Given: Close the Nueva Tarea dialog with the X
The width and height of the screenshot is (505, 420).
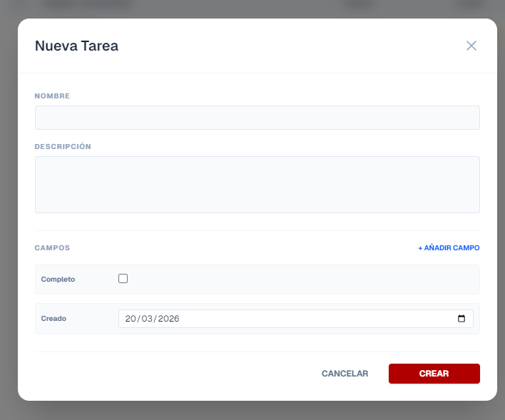Looking at the screenshot, I should (x=471, y=46).
